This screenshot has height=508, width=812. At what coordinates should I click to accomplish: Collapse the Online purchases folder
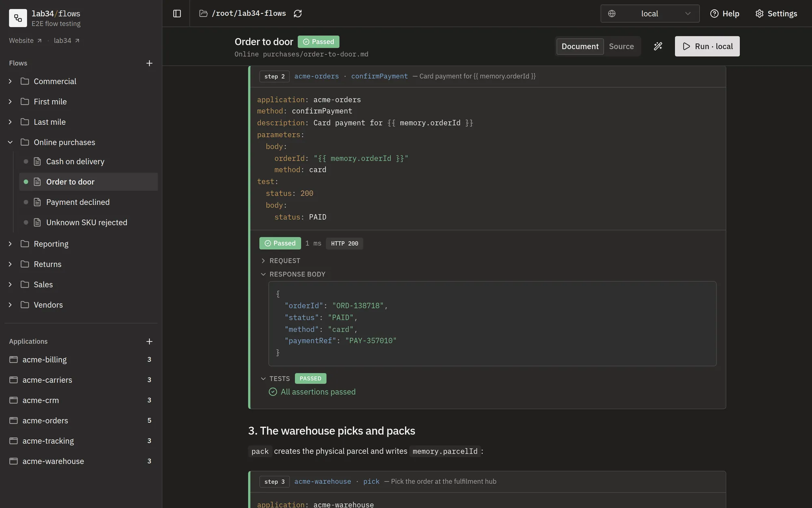click(x=11, y=142)
